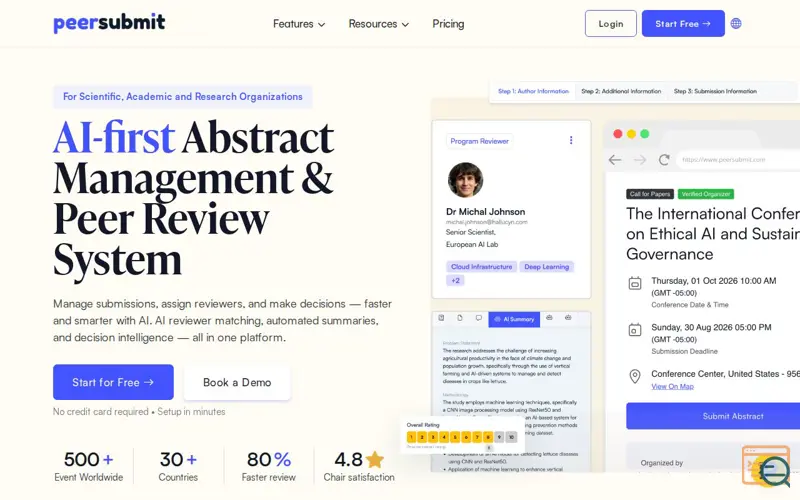Viewport: 800px width, 500px height.
Task: Select rating 9 in Overall Rating
Action: click(x=499, y=437)
